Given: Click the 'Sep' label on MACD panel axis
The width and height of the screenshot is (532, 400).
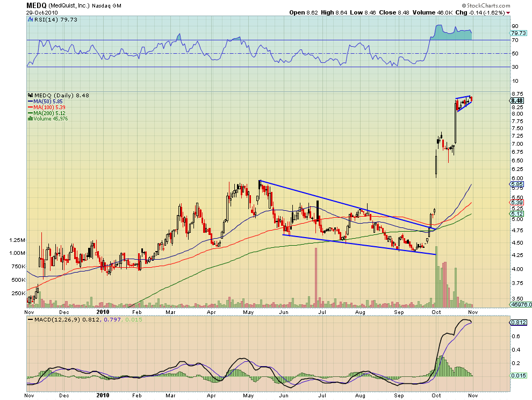Looking at the screenshot, I should click(x=399, y=396).
